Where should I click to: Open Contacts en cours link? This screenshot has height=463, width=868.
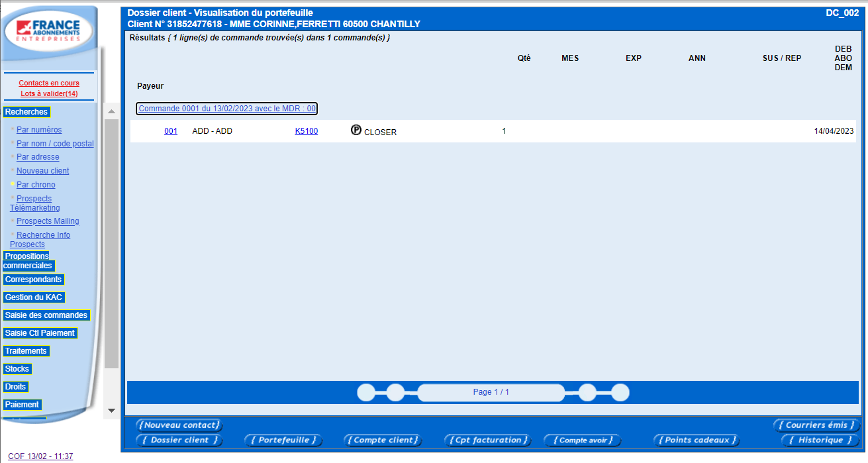coord(49,83)
